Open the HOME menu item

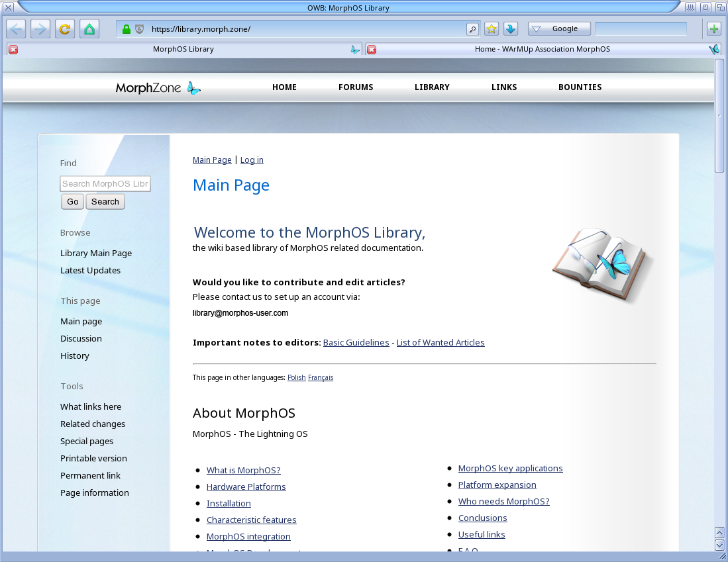[x=284, y=87]
